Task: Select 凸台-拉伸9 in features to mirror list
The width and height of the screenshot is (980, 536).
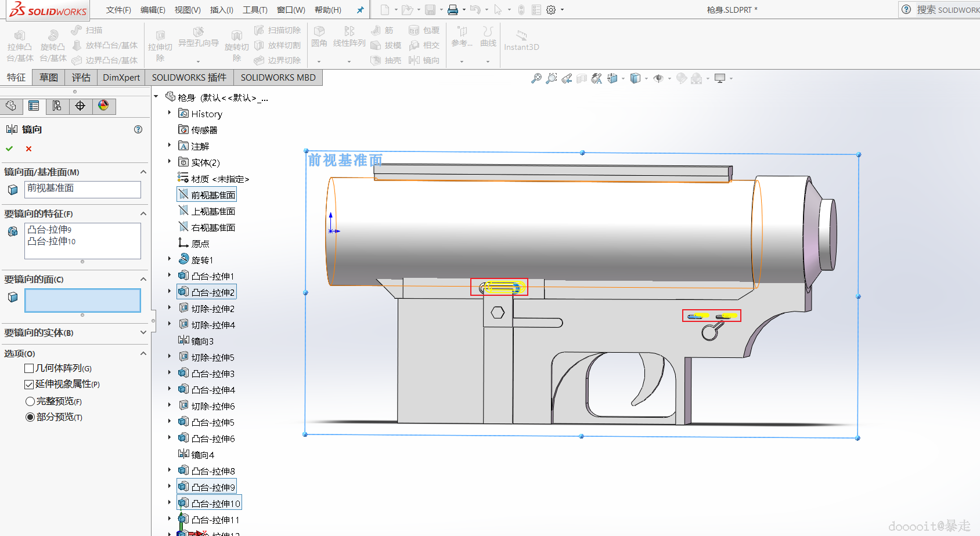Action: coord(50,230)
